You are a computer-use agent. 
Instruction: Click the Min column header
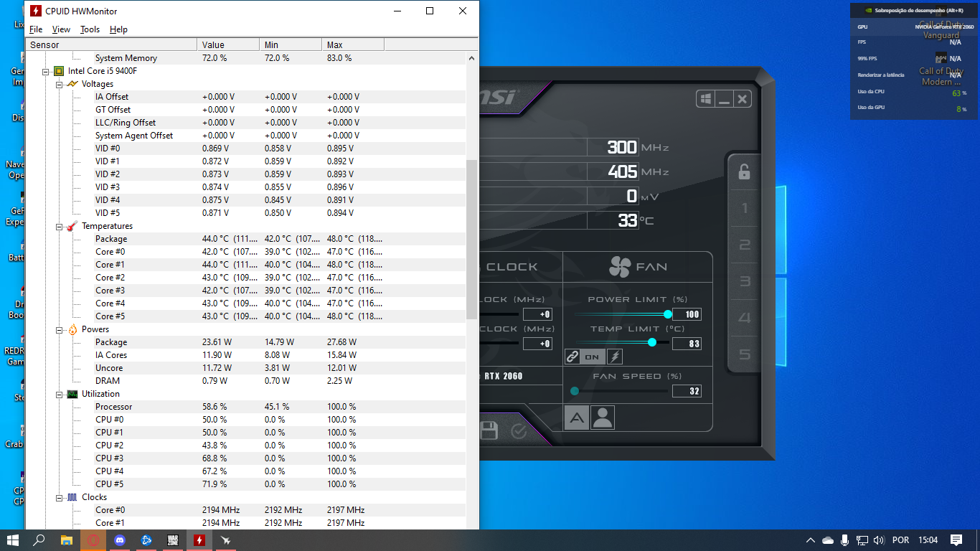point(290,45)
